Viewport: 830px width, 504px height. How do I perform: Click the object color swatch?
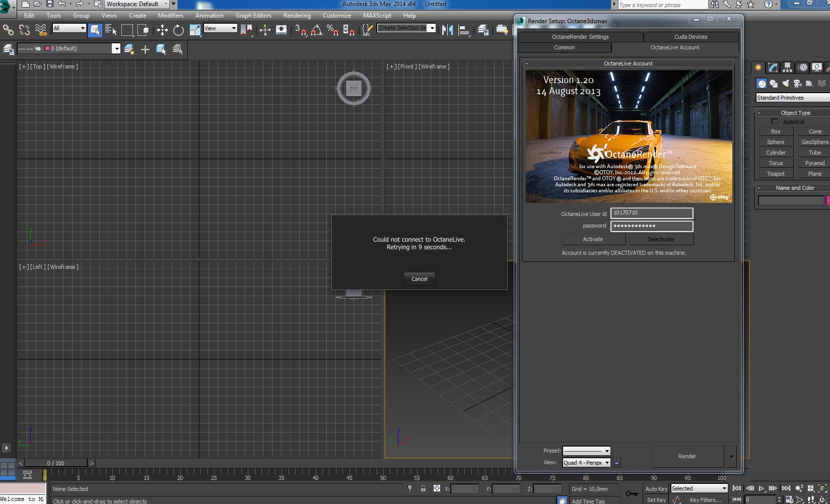coord(828,200)
